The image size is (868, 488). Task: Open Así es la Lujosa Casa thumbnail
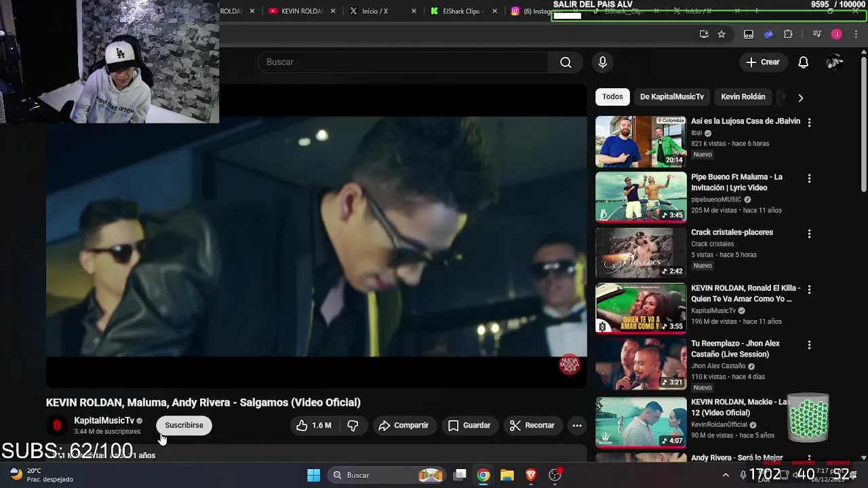tap(641, 142)
